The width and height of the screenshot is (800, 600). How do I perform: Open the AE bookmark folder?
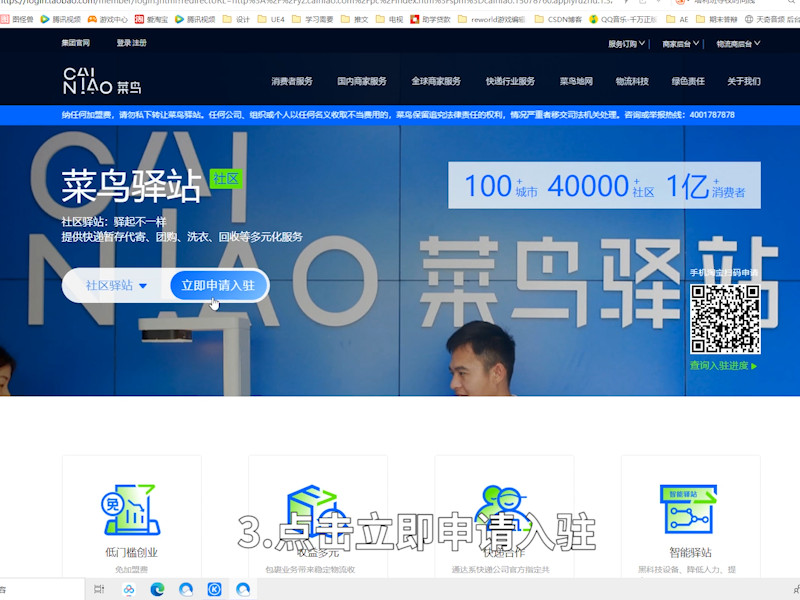678,19
